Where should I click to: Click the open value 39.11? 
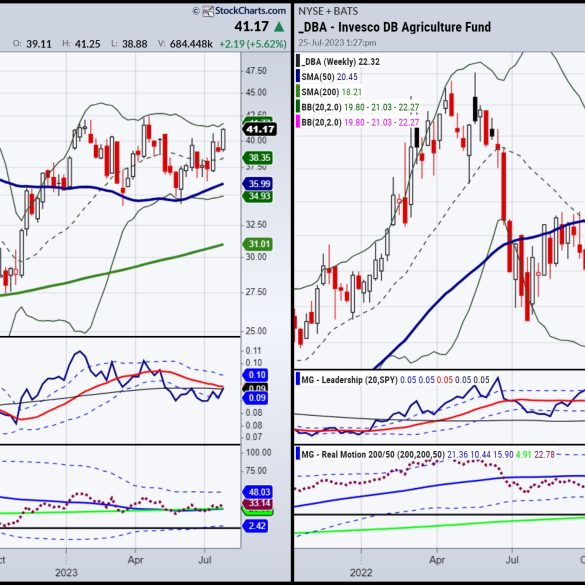point(39,44)
